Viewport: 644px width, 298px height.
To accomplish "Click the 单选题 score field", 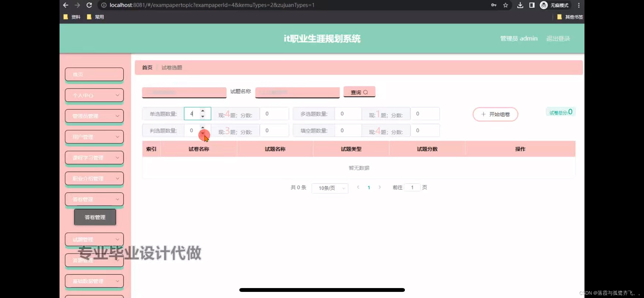I will pos(274,114).
